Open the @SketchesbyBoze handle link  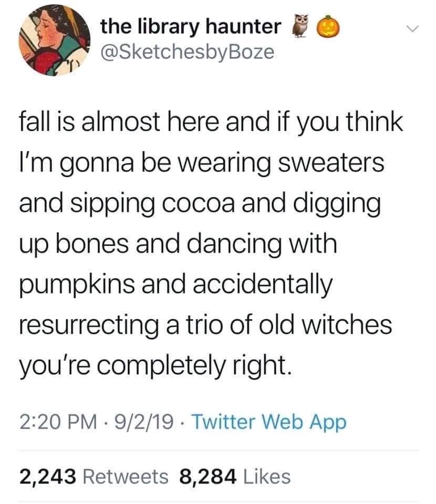click(186, 52)
